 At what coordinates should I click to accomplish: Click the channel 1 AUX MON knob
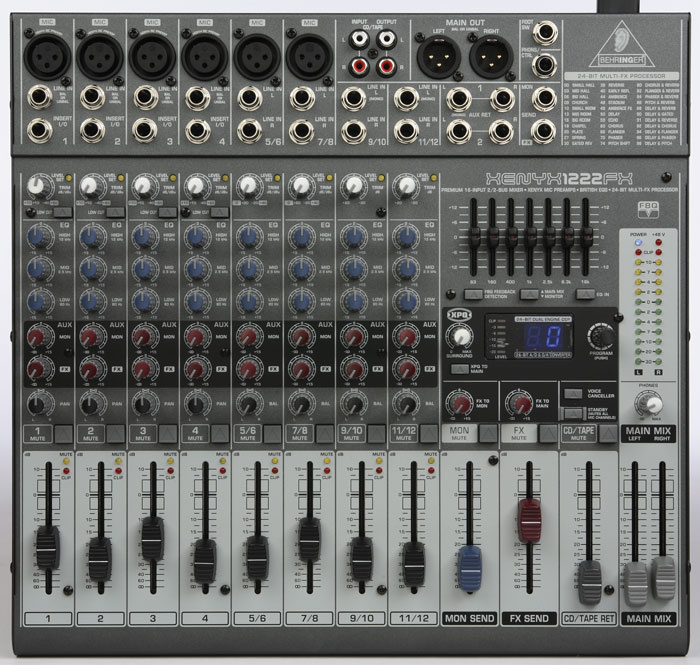tap(38, 337)
